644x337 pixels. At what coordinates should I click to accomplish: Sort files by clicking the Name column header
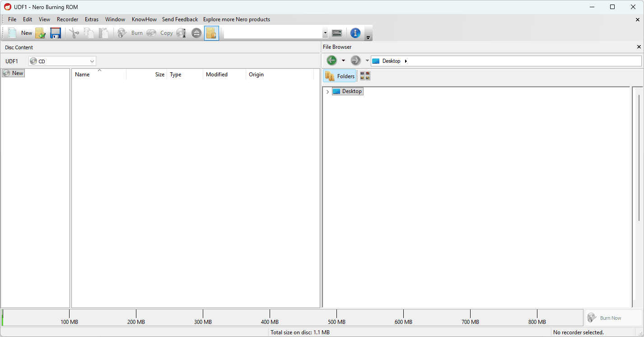pos(83,74)
